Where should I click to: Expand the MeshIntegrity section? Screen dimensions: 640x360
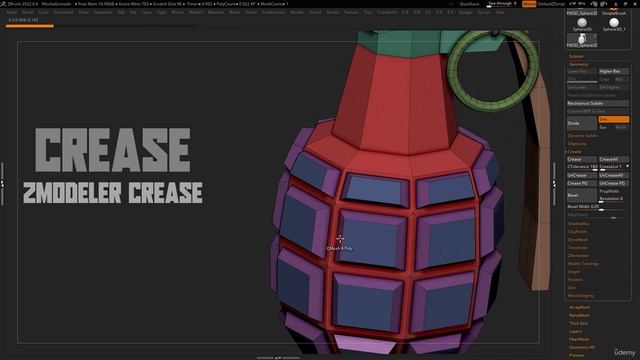[581, 296]
